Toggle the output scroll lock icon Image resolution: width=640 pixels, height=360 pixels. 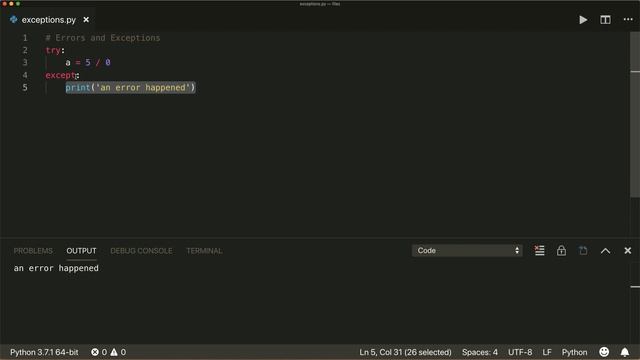561,251
